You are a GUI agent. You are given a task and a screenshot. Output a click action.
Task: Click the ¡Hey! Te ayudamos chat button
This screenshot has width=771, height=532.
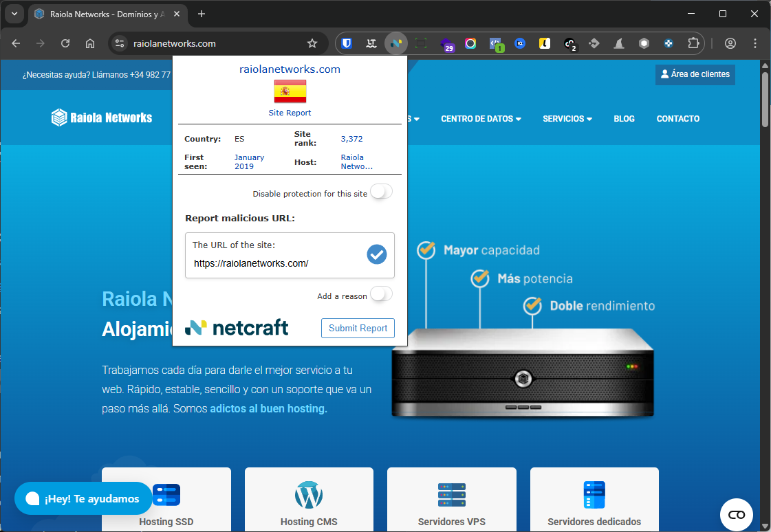pyautogui.click(x=83, y=498)
